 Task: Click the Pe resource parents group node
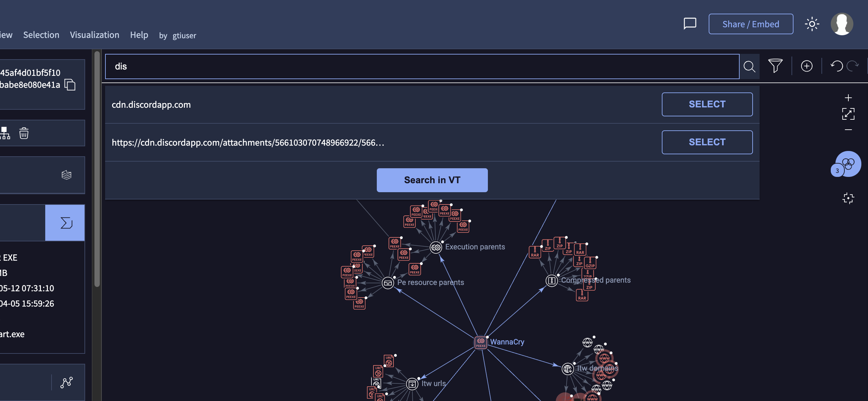(387, 283)
